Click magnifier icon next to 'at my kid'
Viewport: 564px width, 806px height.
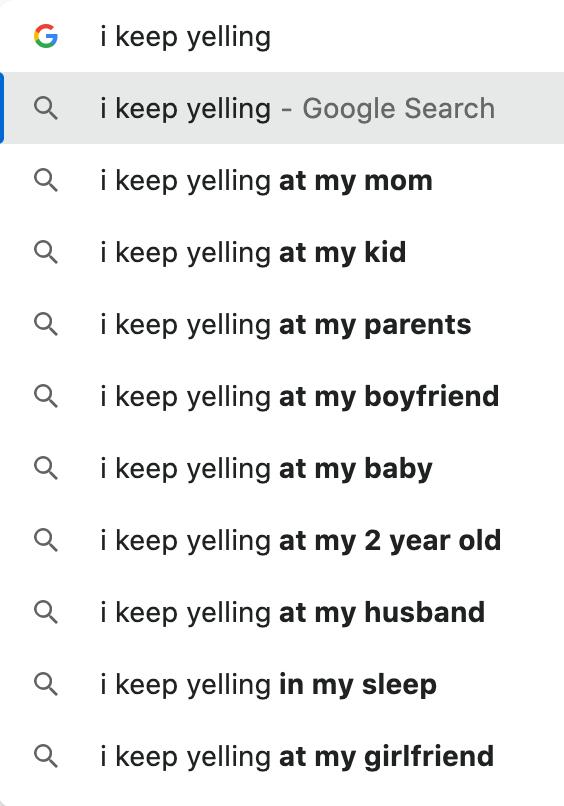point(46,253)
